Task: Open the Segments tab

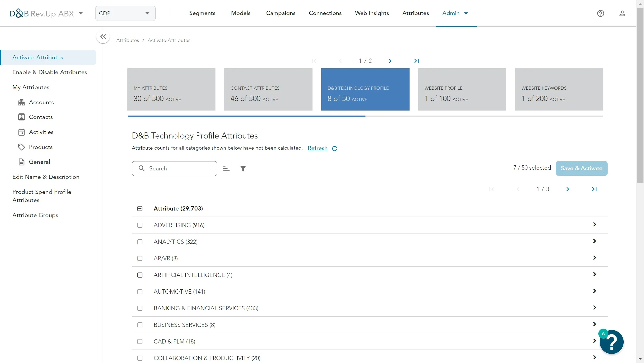Action: (x=202, y=13)
